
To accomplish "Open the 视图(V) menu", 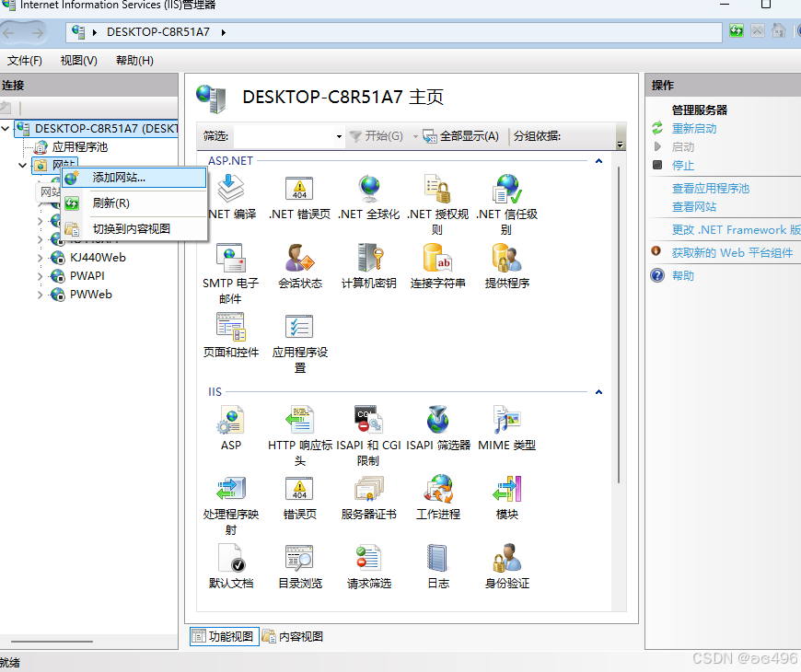I will tap(78, 61).
